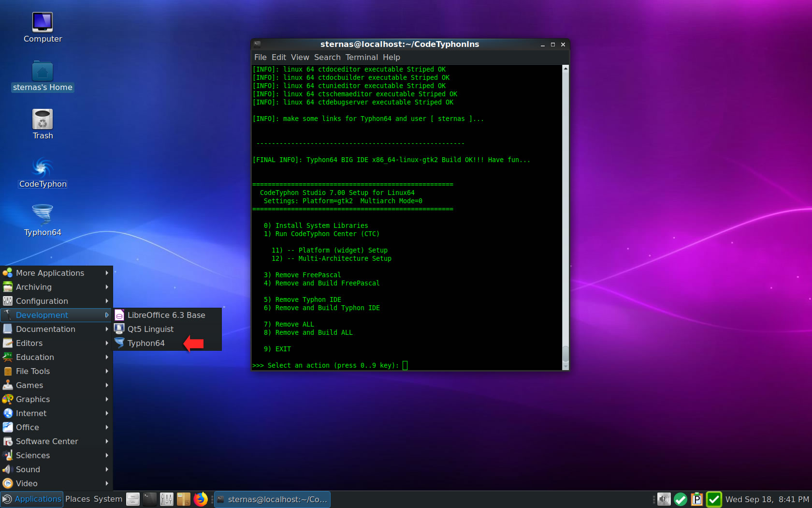Click '1) Run CodeTyphon Center (CTC)' line

(x=322, y=234)
